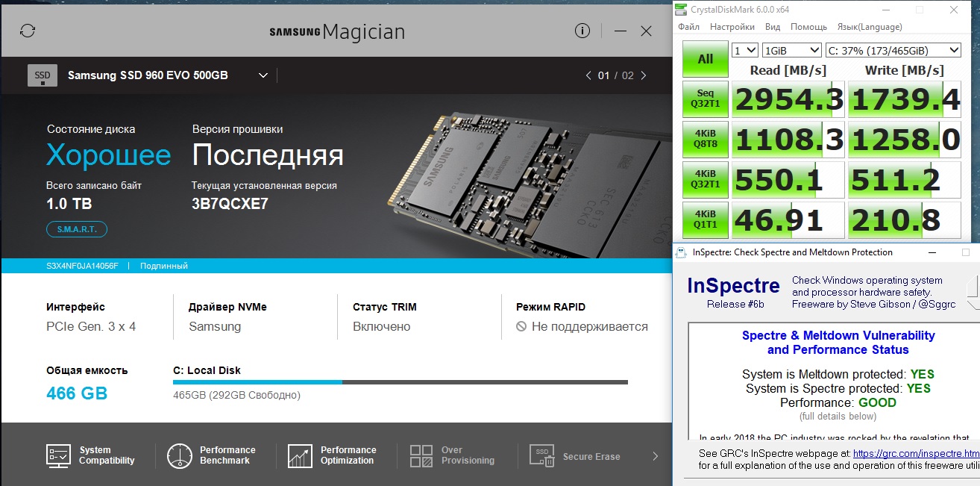Open Over Provisioning in the bottom bar

click(453, 455)
